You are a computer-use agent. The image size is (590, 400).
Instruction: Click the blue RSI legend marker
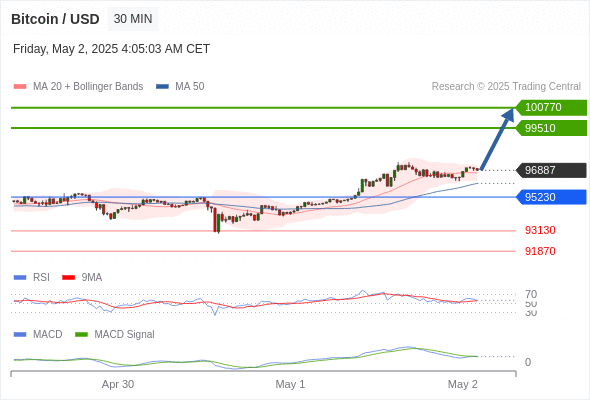[x=20, y=278]
